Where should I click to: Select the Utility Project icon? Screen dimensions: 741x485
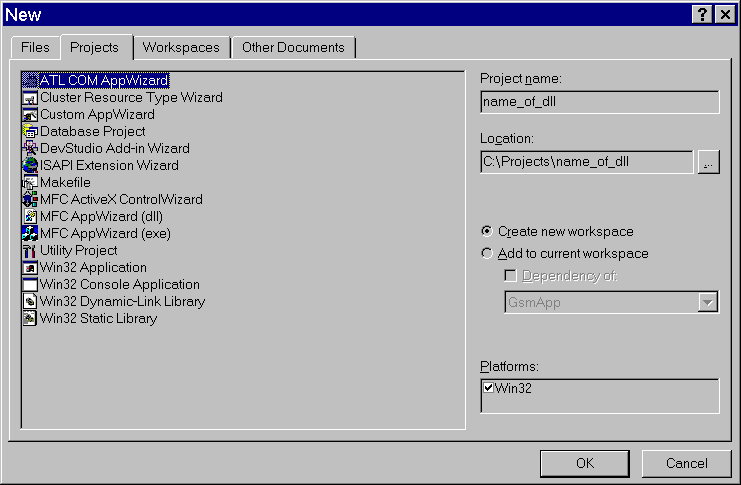(30, 250)
